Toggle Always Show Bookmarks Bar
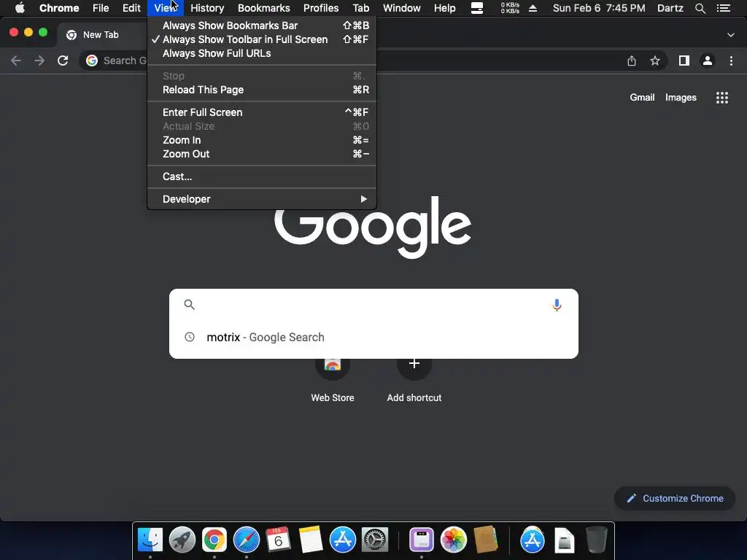The height and width of the screenshot is (560, 747). click(x=262, y=26)
